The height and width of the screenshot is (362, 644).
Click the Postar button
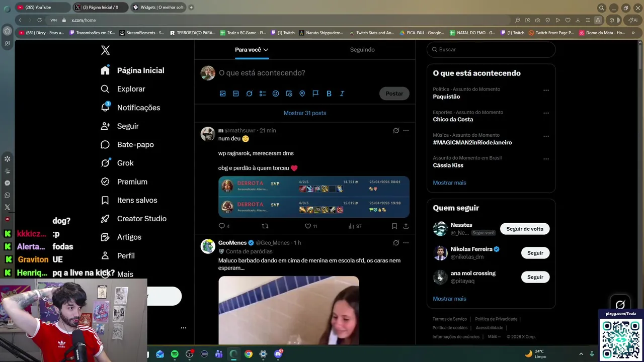pos(394,94)
